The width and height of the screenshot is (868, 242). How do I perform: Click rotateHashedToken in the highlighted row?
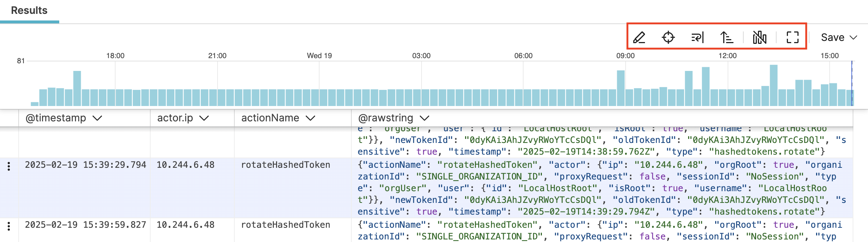point(285,165)
